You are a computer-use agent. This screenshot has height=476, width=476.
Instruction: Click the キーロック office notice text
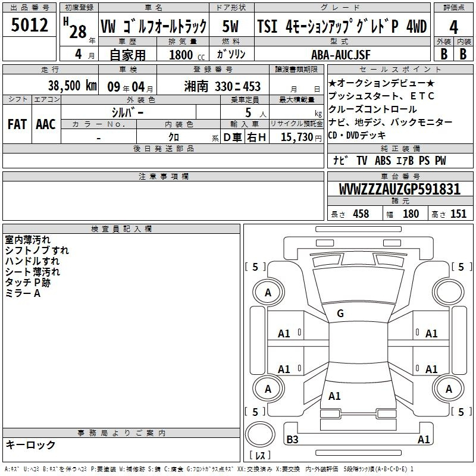pos(30,444)
